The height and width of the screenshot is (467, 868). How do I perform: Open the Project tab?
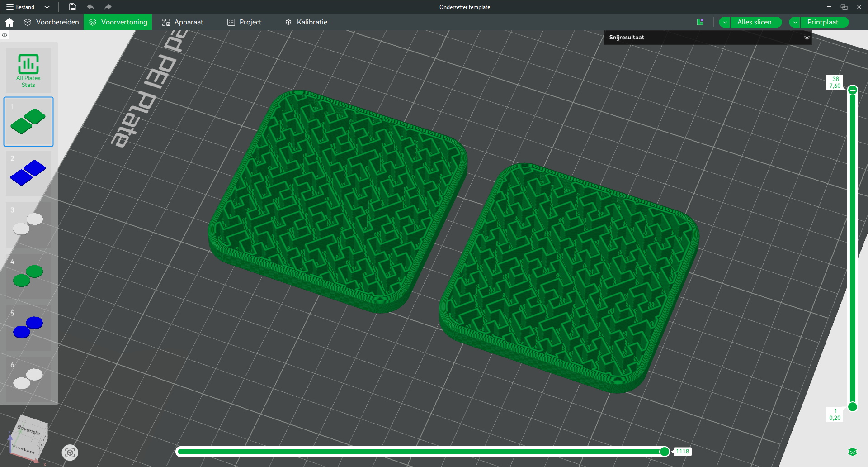coord(245,22)
